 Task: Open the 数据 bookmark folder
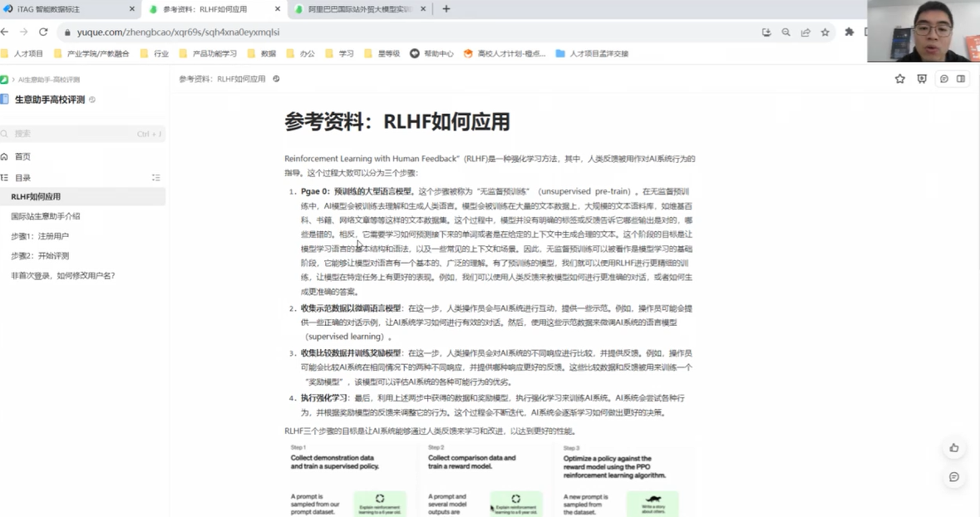pos(262,54)
